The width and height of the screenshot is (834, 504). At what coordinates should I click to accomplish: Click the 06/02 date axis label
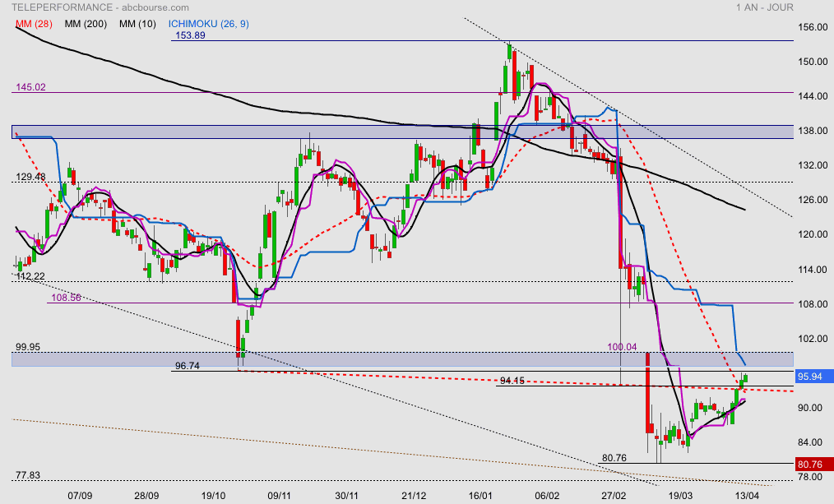pos(547,496)
